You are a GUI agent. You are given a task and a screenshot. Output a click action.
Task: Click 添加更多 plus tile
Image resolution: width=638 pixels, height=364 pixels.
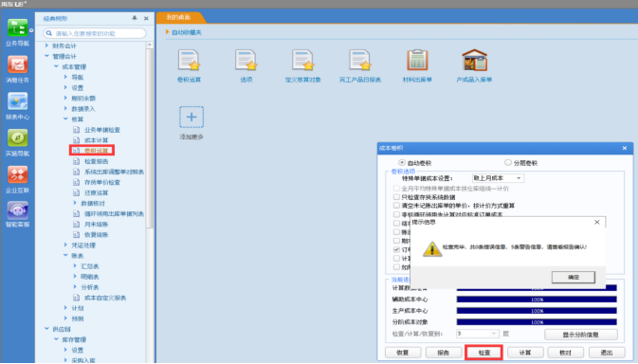(x=191, y=118)
